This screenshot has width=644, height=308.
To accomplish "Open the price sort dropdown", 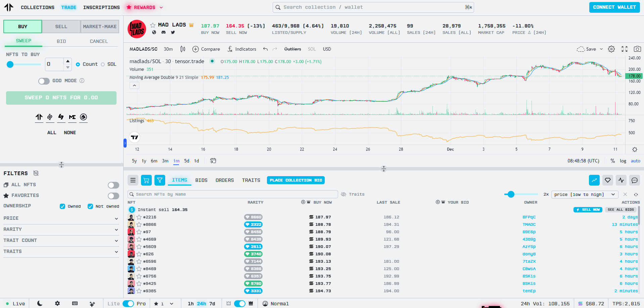I will click(x=585, y=195).
